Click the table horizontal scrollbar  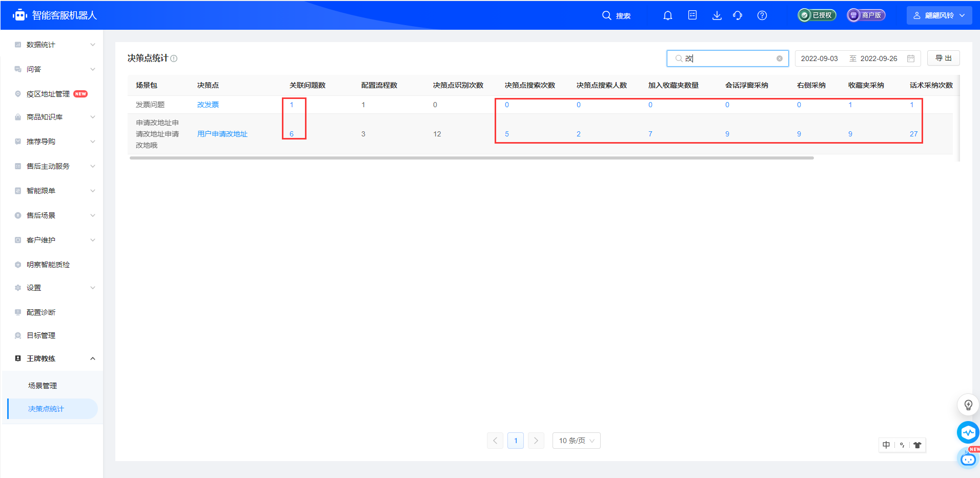472,158
